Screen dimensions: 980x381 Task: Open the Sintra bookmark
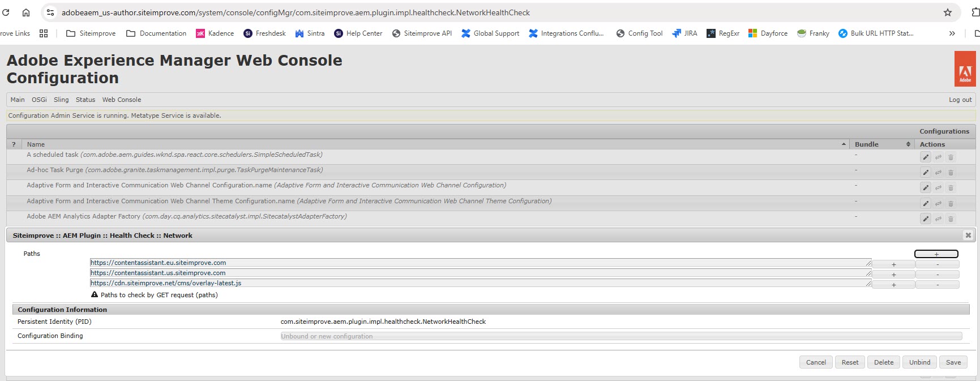pyautogui.click(x=310, y=33)
